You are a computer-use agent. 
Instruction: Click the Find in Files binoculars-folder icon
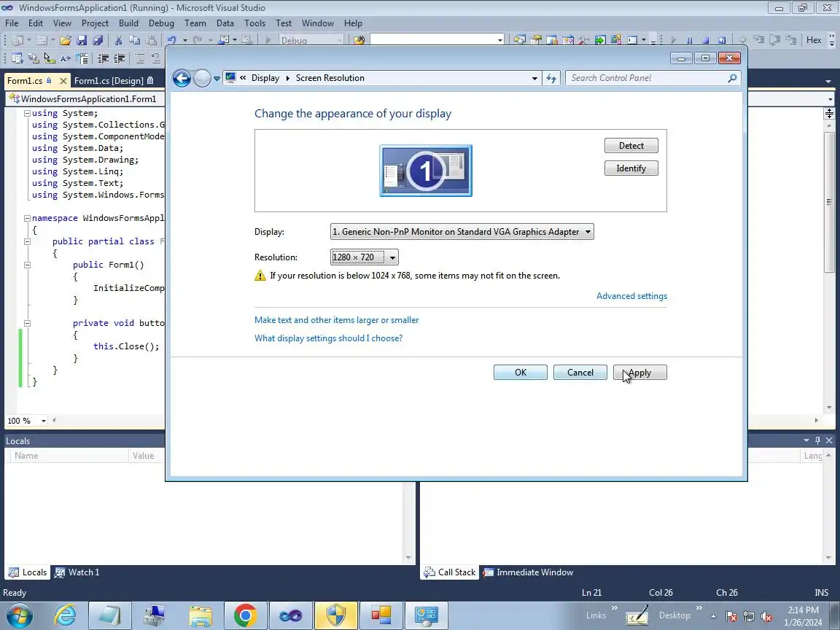click(359, 40)
